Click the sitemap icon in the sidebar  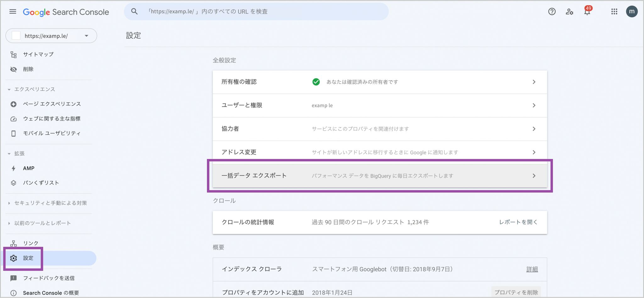[14, 55]
